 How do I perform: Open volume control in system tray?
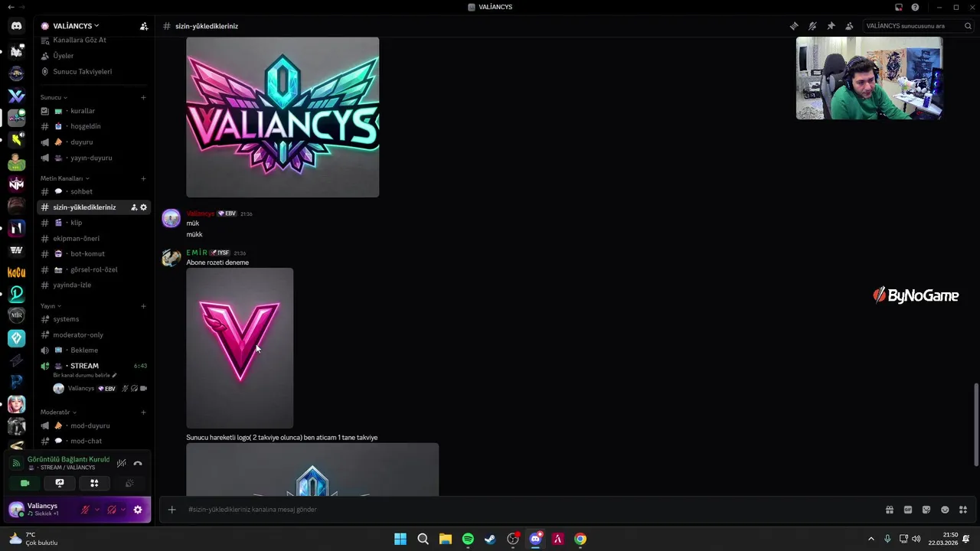point(916,539)
